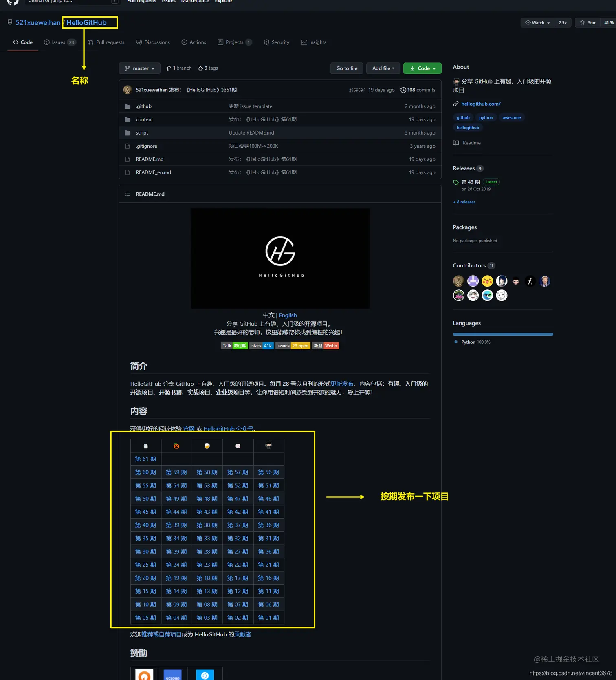
Task: Go to the Projects tab
Action: click(235, 42)
